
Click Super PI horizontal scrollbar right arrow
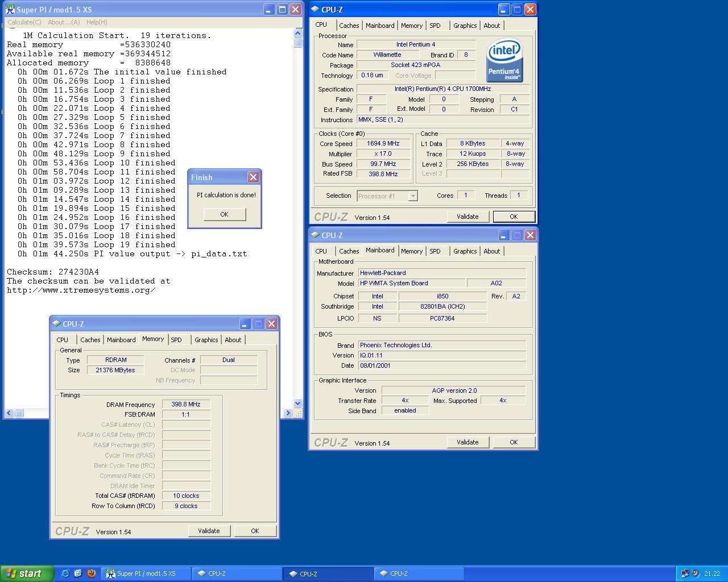[288, 413]
